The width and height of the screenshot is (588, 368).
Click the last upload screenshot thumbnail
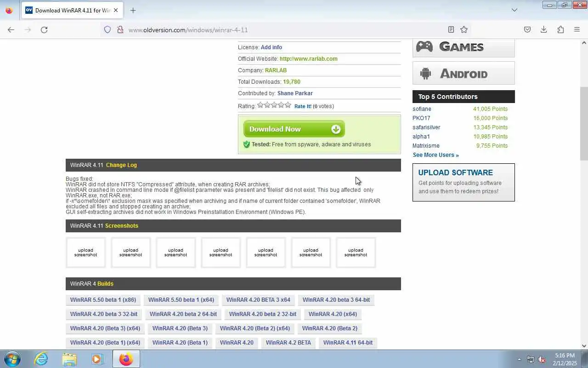point(356,253)
